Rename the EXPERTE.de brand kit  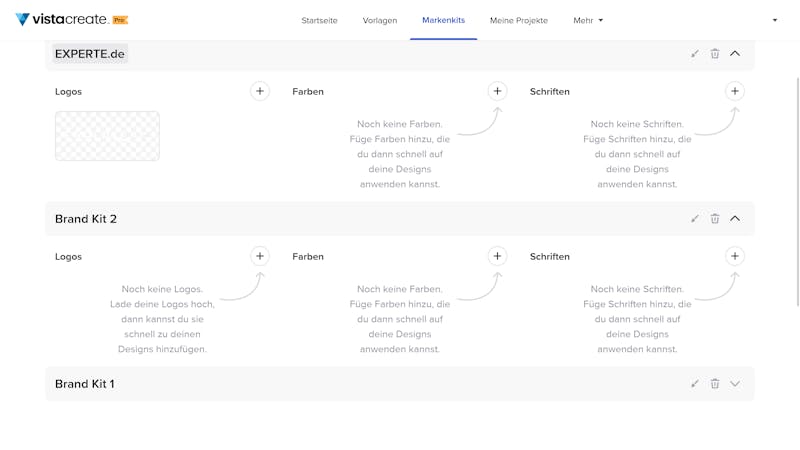coord(695,54)
